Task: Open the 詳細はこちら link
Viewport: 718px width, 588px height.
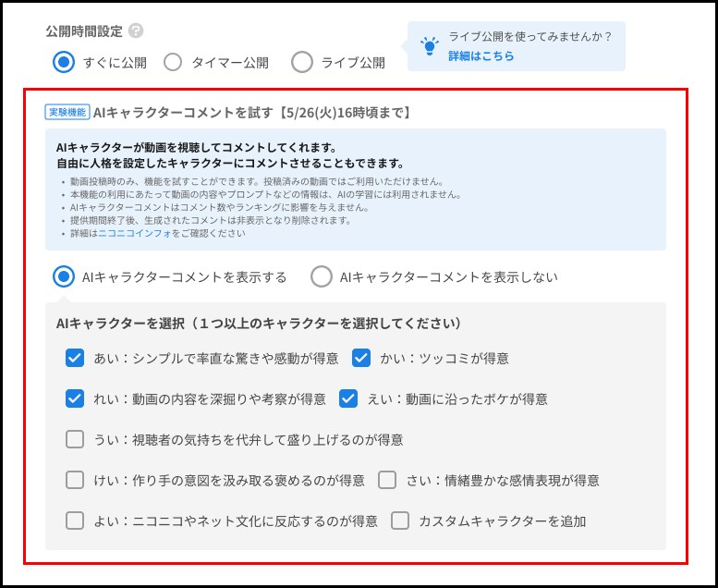Action: 481,56
